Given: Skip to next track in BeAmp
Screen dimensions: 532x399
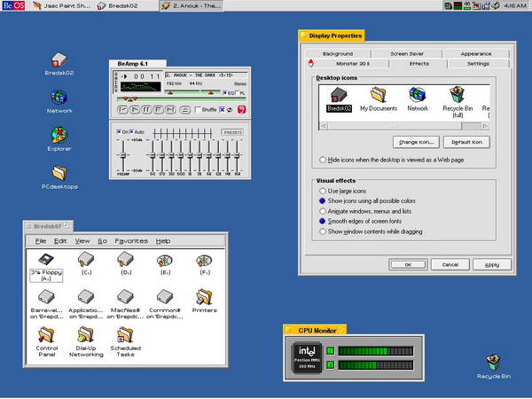Looking at the screenshot, I should tap(170, 110).
